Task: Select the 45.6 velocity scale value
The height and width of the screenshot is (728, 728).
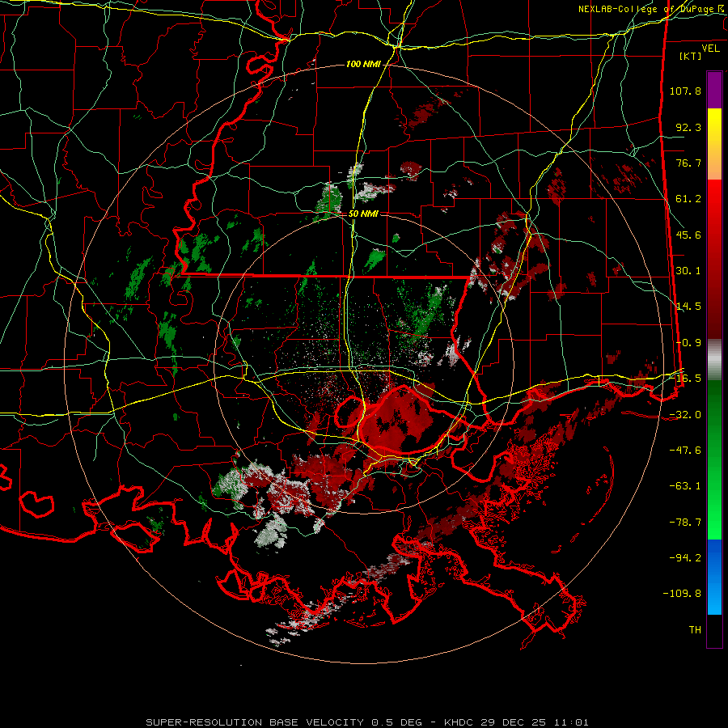Action: [x=688, y=235]
